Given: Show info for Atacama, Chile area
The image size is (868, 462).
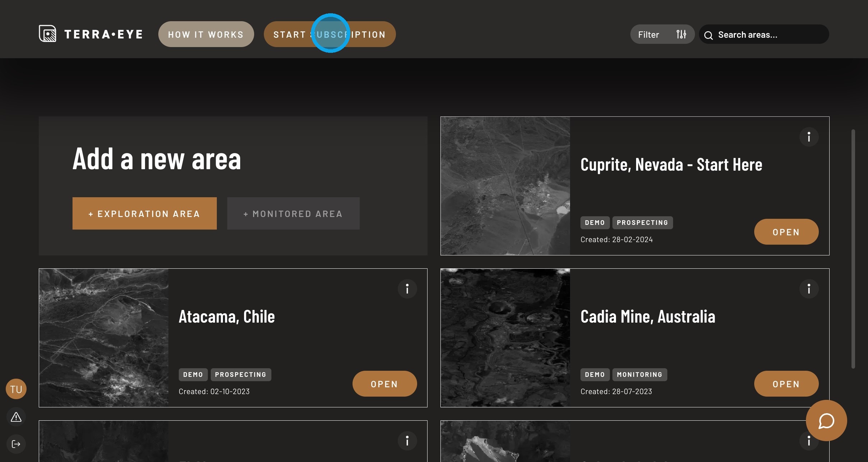Looking at the screenshot, I should tap(407, 289).
